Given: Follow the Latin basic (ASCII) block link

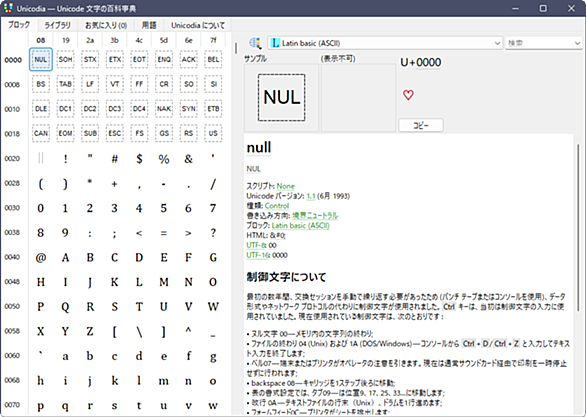Looking at the screenshot, I should (x=300, y=225).
